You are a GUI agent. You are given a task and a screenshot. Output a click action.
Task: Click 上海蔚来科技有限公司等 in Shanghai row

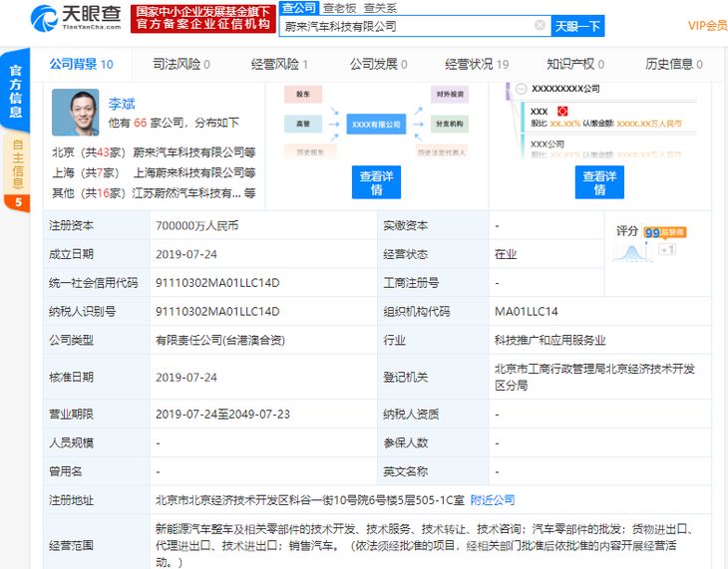194,172
